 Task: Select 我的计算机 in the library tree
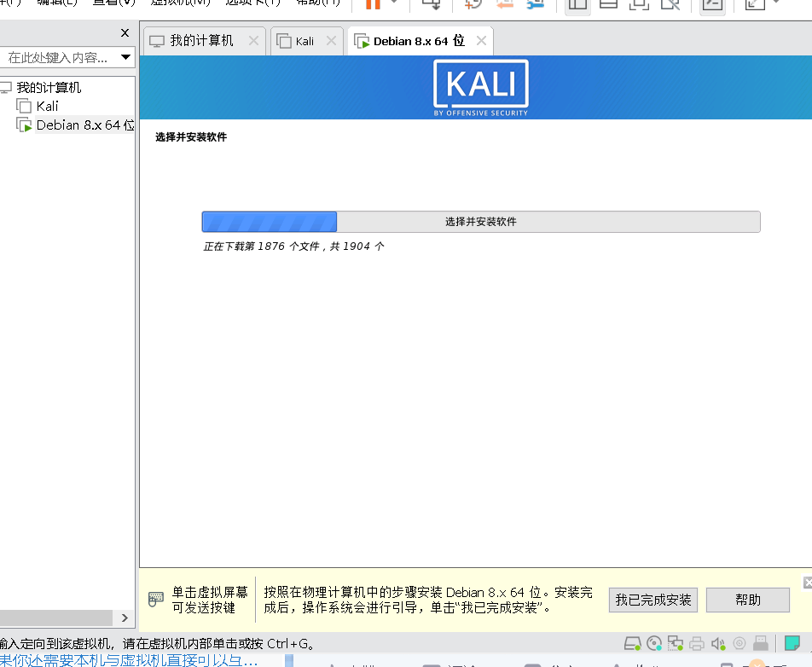coord(48,88)
